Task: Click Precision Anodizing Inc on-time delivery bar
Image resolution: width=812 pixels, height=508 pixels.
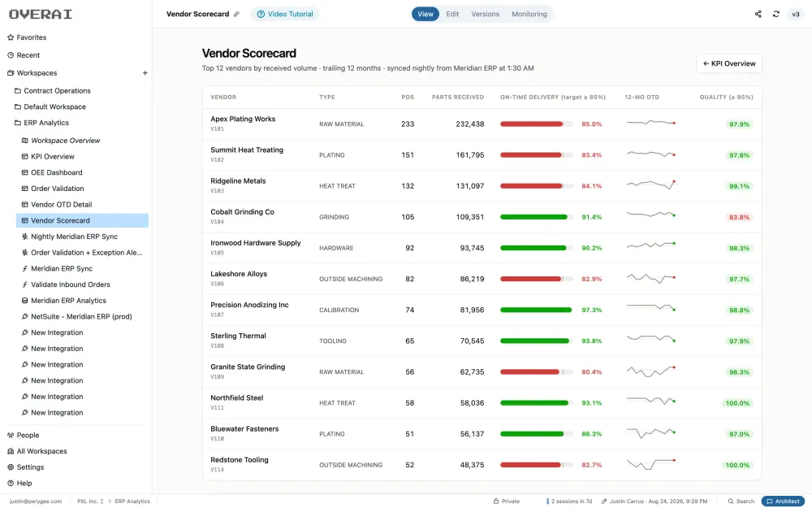Action: [x=537, y=310]
